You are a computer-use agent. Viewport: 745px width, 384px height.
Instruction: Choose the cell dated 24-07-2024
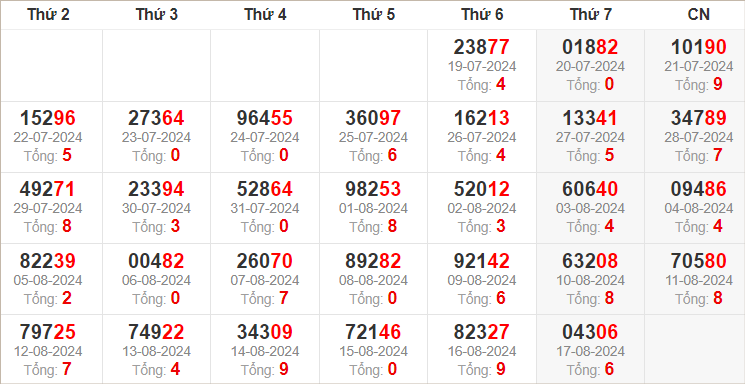pyautogui.click(x=265, y=137)
